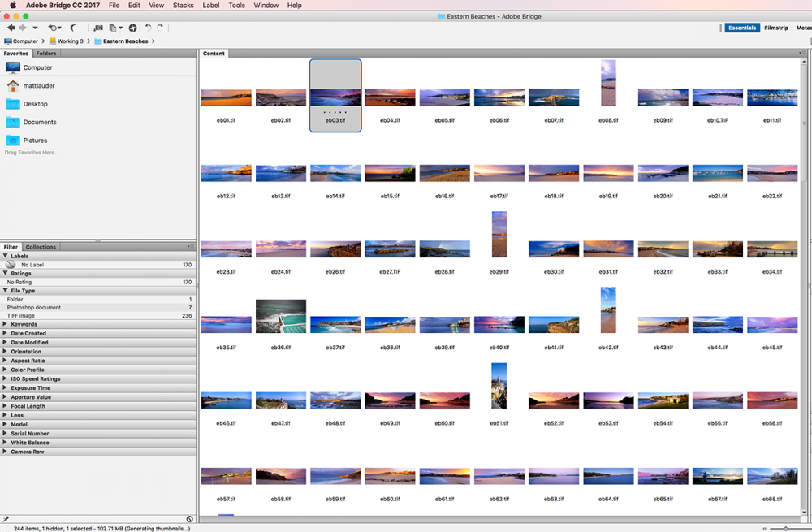Click the Undo arrow in the toolbar
Viewport: 812px width, 532px height.
click(x=148, y=27)
